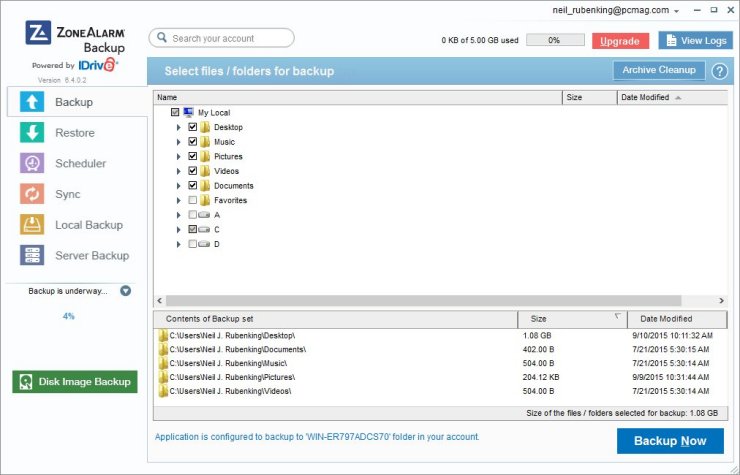Open View Logs
The width and height of the screenshot is (740, 475).
[x=696, y=41]
